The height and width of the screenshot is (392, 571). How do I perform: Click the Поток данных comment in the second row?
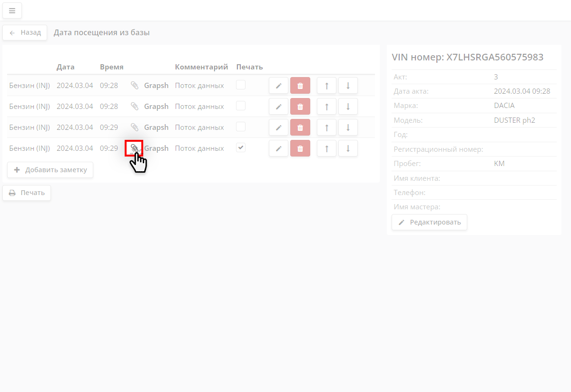pos(200,106)
